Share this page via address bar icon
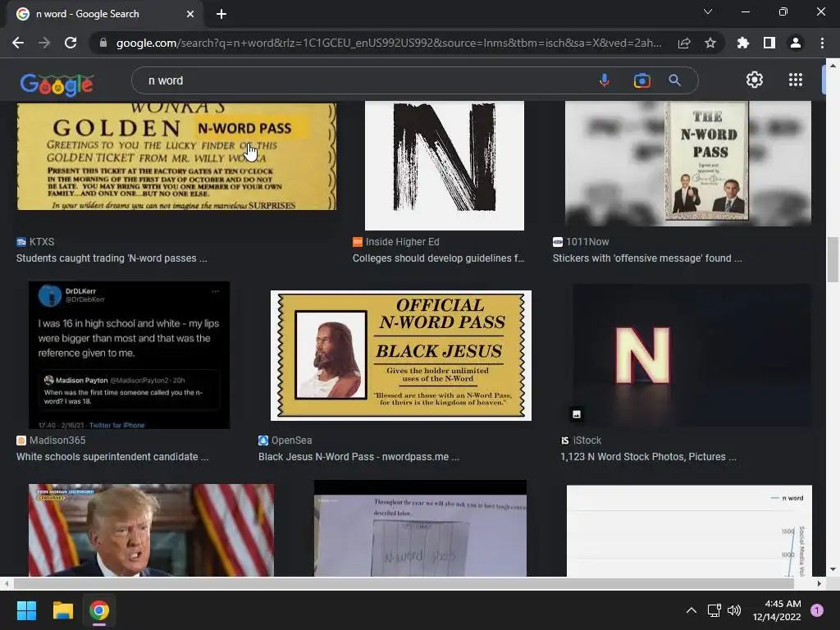Image resolution: width=840 pixels, height=630 pixels. coord(684,43)
